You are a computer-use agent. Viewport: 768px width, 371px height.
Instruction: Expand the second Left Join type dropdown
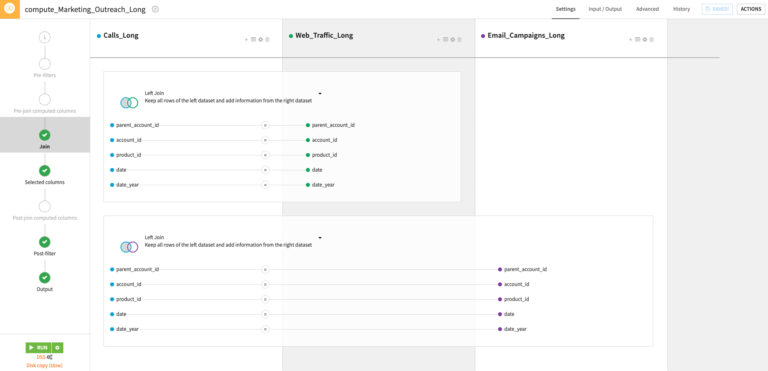[320, 238]
